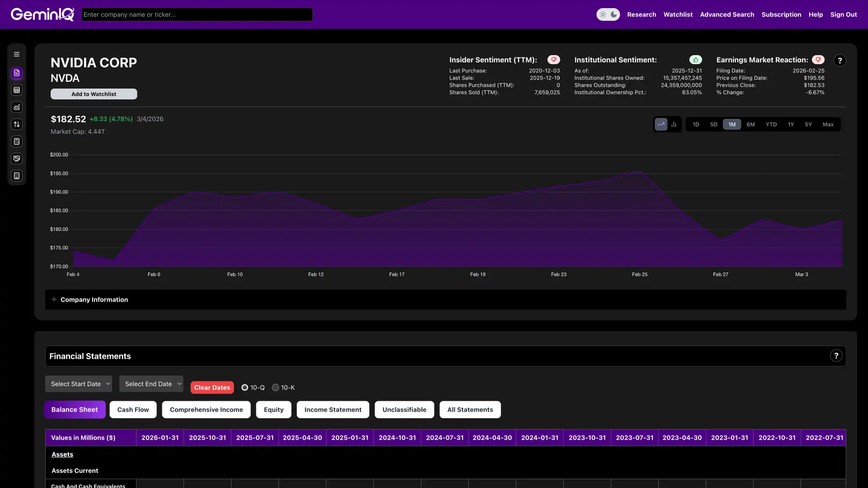
Task: Select the 10-K radio button
Action: point(275,388)
